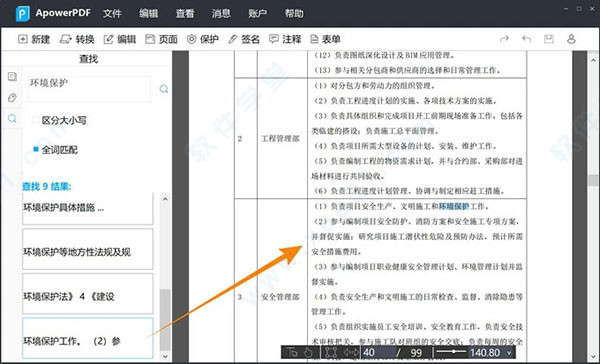This screenshot has width=600, height=364.
Task: Click the 注释 toolbar button
Action: click(x=285, y=39)
